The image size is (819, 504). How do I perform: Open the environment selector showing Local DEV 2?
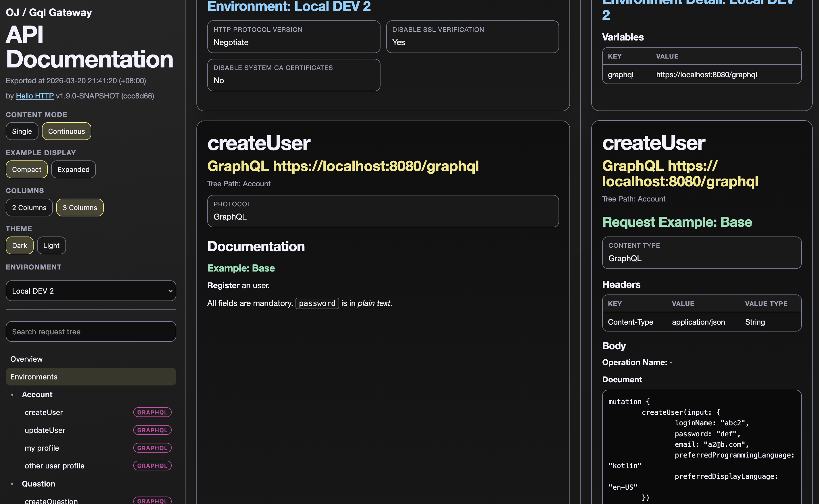click(x=91, y=291)
